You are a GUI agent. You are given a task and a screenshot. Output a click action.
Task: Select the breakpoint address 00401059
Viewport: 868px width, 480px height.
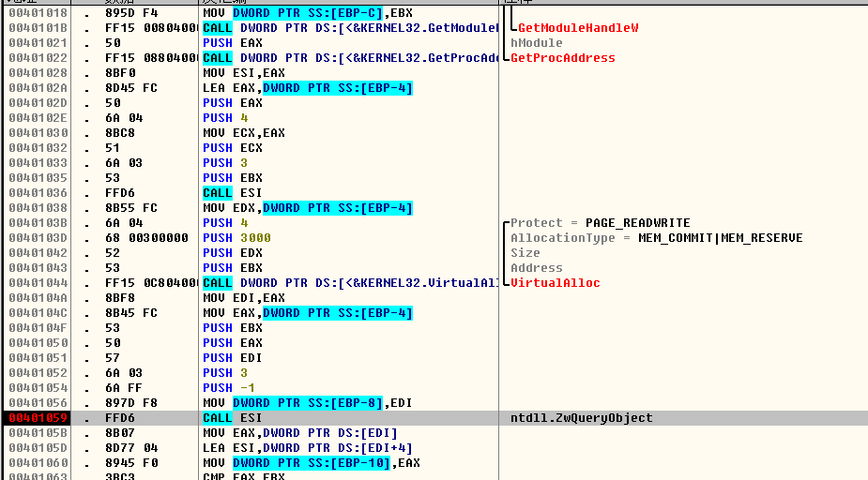coord(38,418)
